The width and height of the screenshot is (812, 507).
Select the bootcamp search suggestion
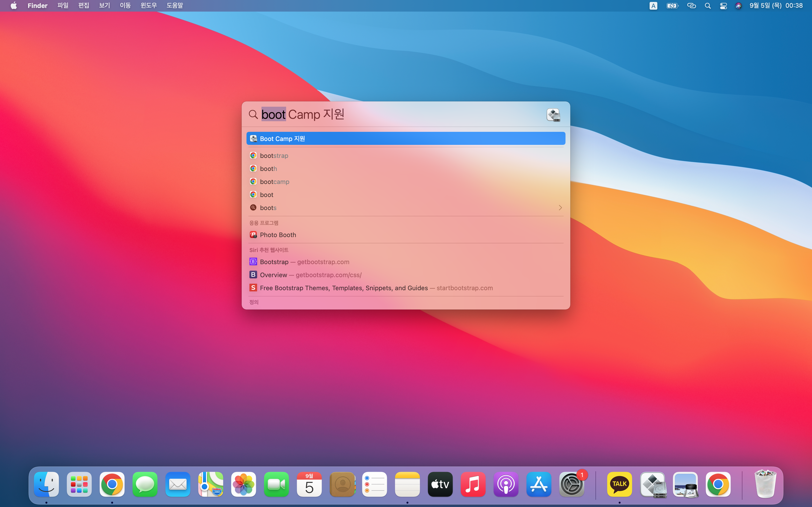click(x=275, y=182)
